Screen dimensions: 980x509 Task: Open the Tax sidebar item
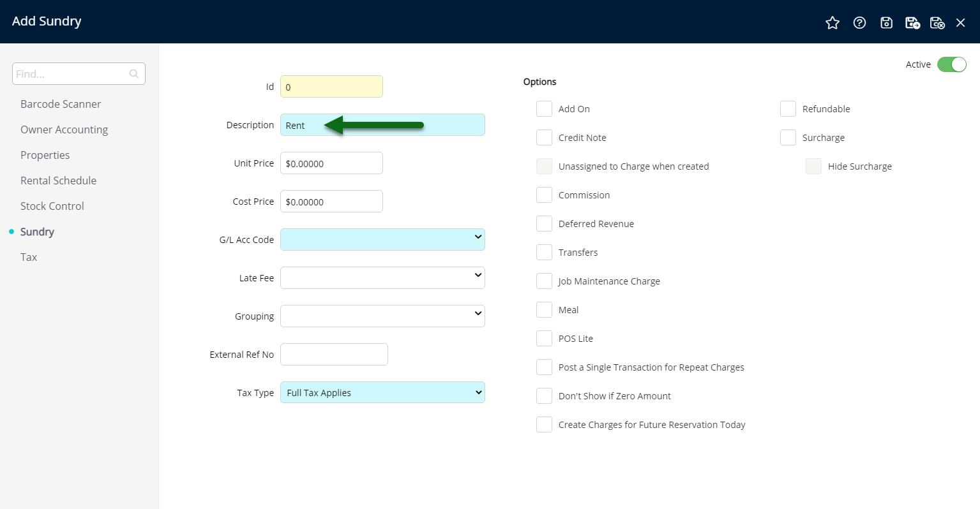(29, 257)
